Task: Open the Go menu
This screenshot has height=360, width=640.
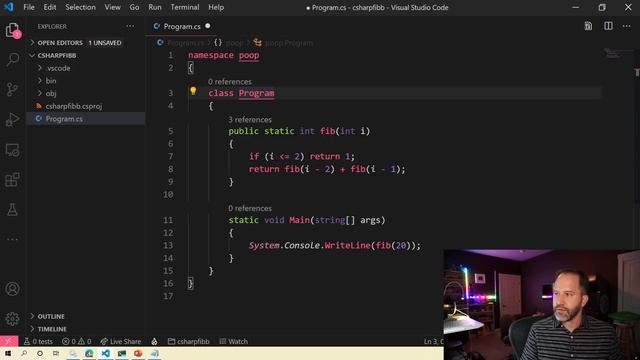Action: 134,7
